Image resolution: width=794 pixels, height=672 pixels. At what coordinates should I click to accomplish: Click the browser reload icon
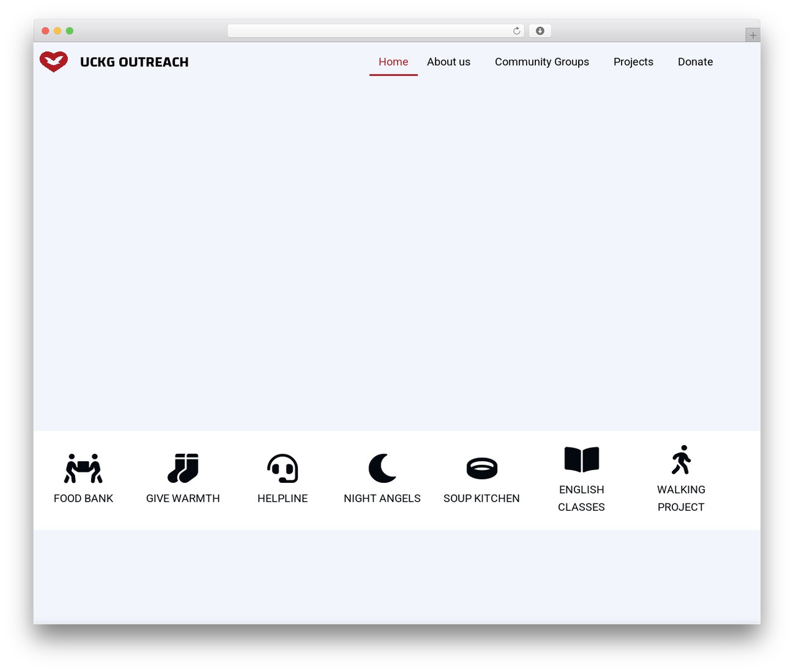point(517,31)
